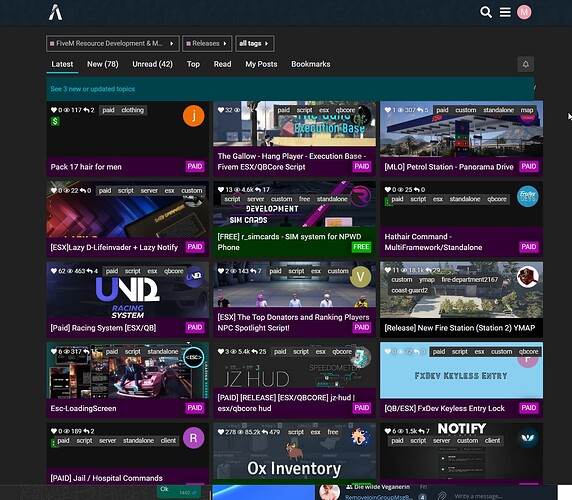The width and height of the screenshot is (572, 500).
Task: Open purple 'R' avatar on Jail / Hospital Commands
Action: pyautogui.click(x=193, y=438)
